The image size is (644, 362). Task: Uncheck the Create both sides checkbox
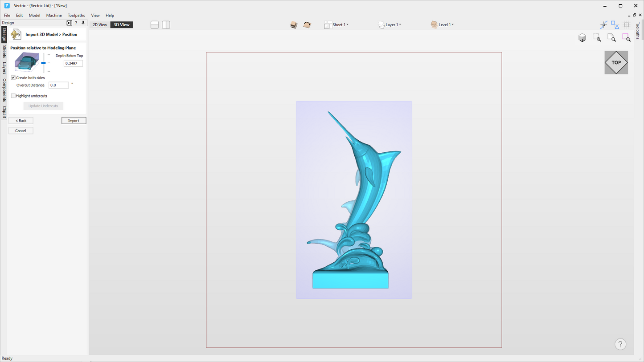click(13, 77)
